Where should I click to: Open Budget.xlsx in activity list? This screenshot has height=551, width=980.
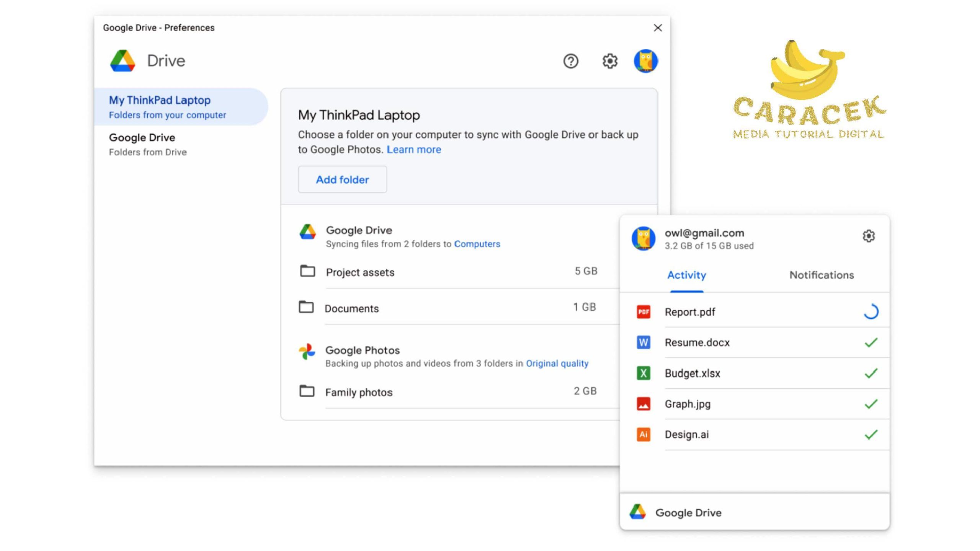tap(693, 373)
